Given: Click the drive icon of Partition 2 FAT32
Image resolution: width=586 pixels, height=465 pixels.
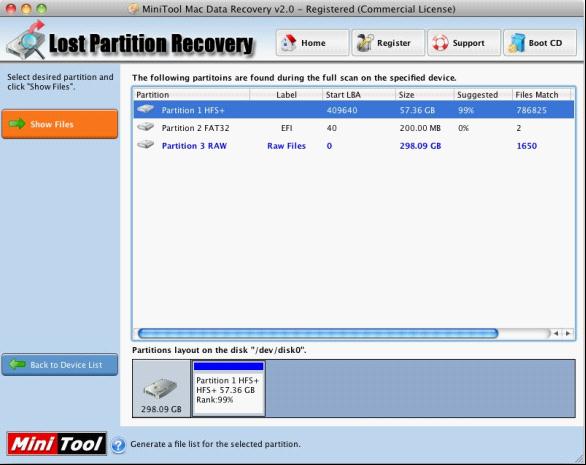Looking at the screenshot, I should click(x=146, y=127).
